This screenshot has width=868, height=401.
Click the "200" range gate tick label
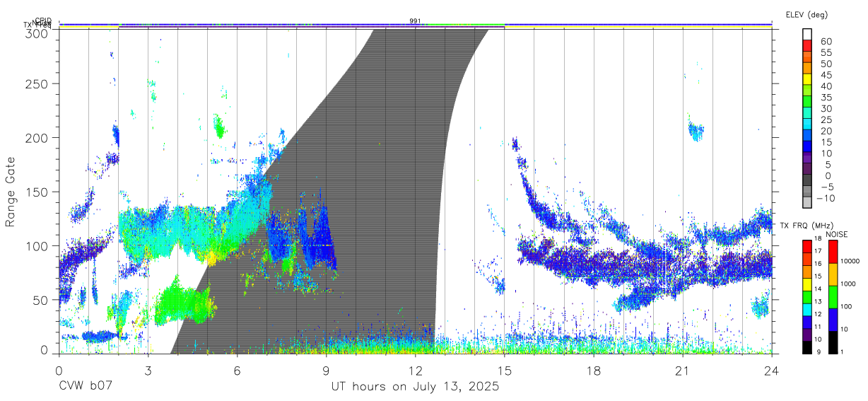tap(37, 138)
